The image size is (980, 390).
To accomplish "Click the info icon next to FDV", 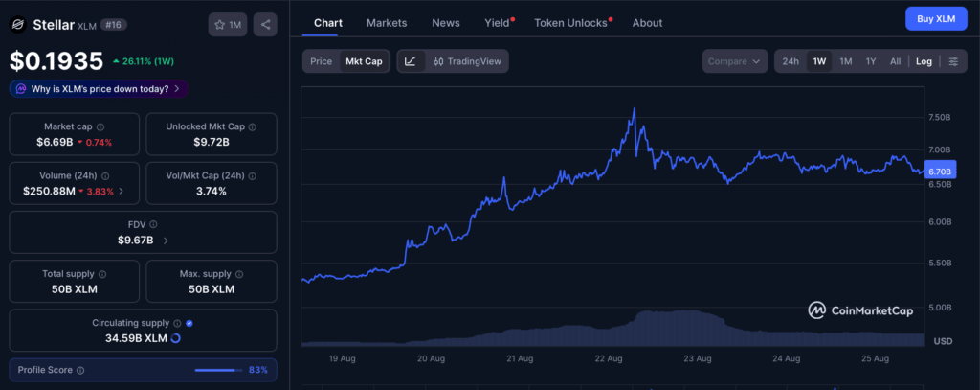I will click(153, 224).
